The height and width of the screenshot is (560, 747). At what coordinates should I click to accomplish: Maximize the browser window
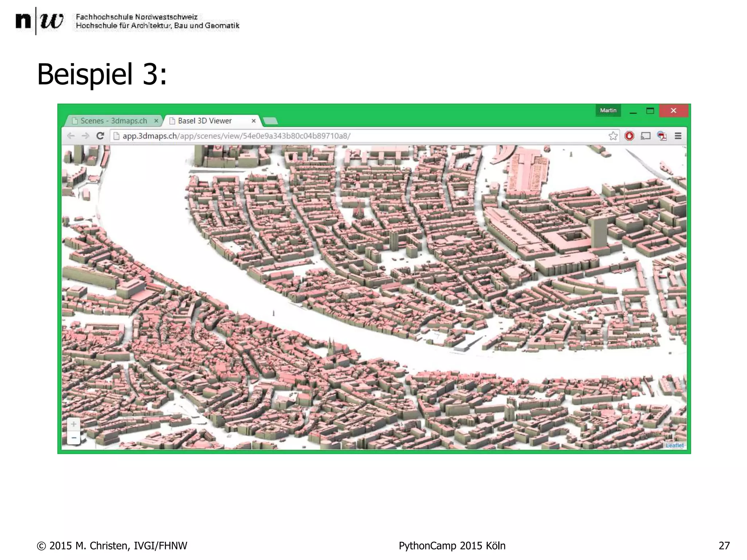click(650, 111)
